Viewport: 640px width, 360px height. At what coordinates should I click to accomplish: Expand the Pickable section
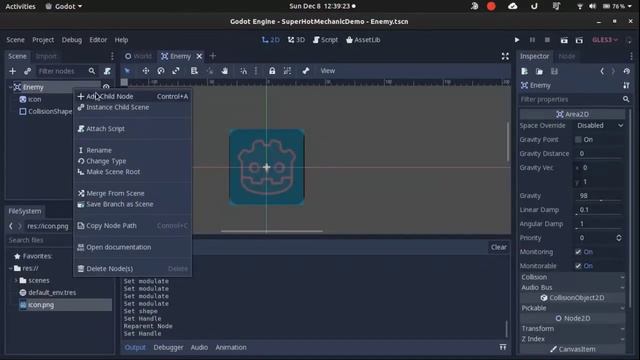click(x=572, y=308)
